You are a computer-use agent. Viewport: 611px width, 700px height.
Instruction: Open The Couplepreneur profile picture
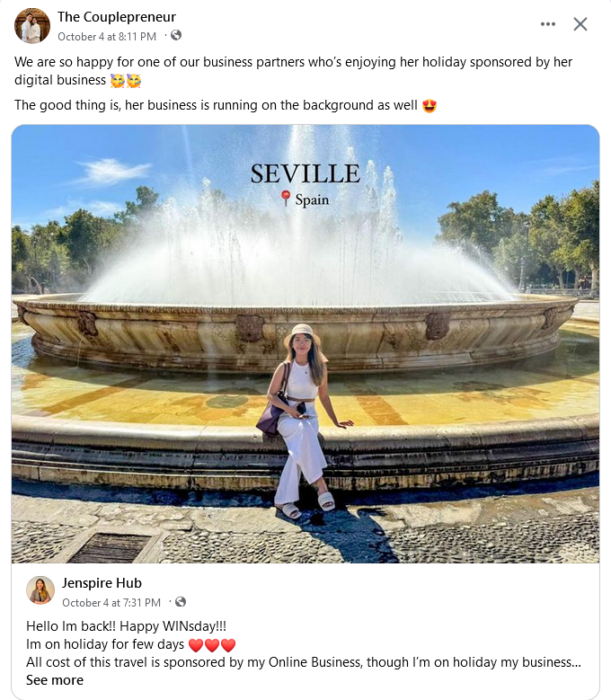(x=32, y=26)
